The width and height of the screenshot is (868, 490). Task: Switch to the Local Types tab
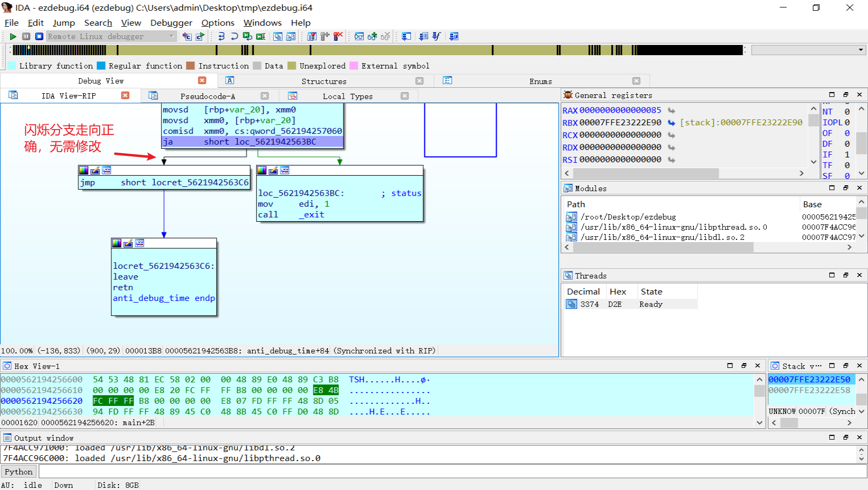[347, 96]
